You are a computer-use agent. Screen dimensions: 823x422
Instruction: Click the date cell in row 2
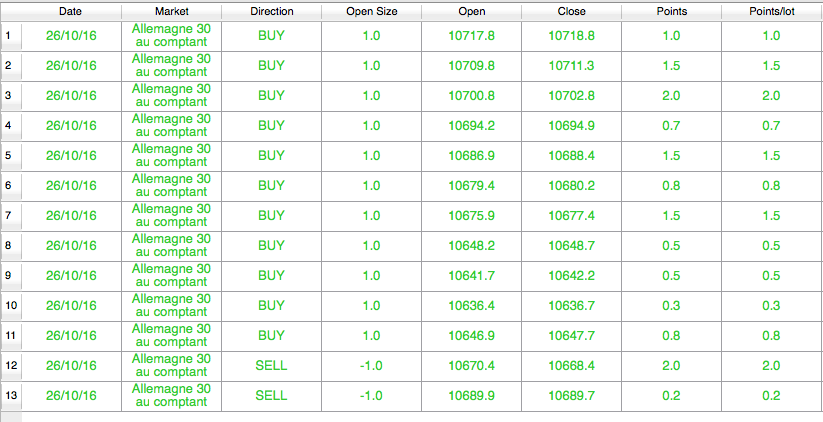[71, 66]
